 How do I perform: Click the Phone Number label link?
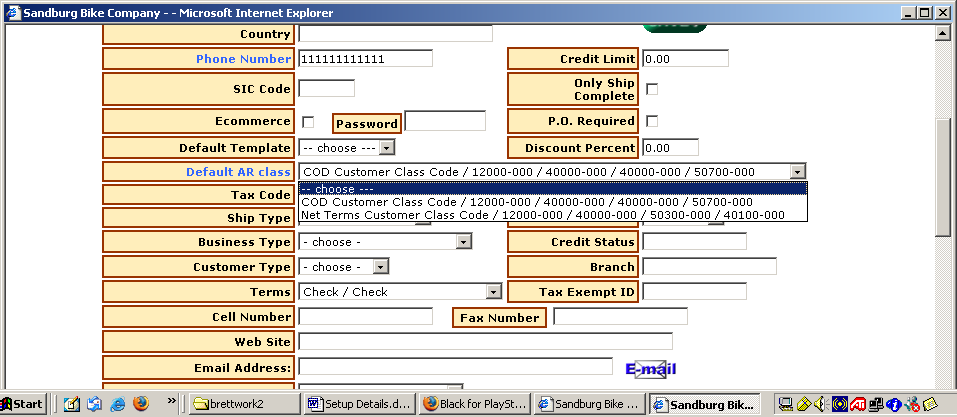[x=243, y=59]
